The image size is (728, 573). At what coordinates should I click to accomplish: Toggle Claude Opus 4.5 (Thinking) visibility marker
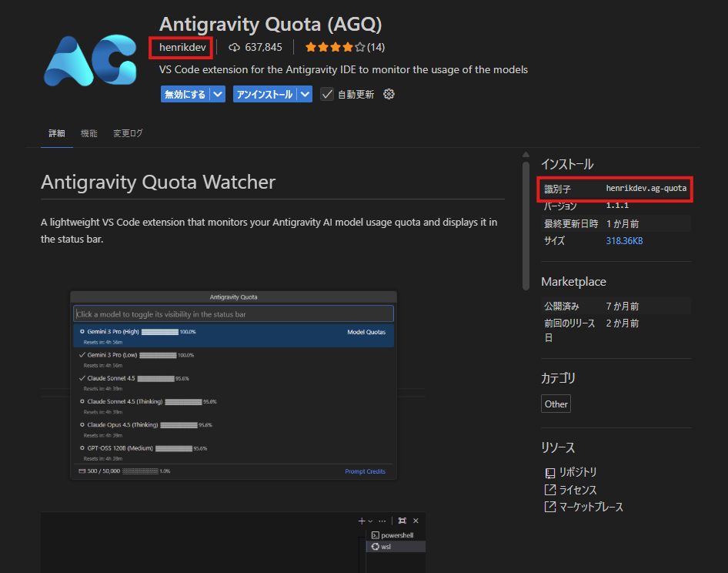(x=82, y=425)
